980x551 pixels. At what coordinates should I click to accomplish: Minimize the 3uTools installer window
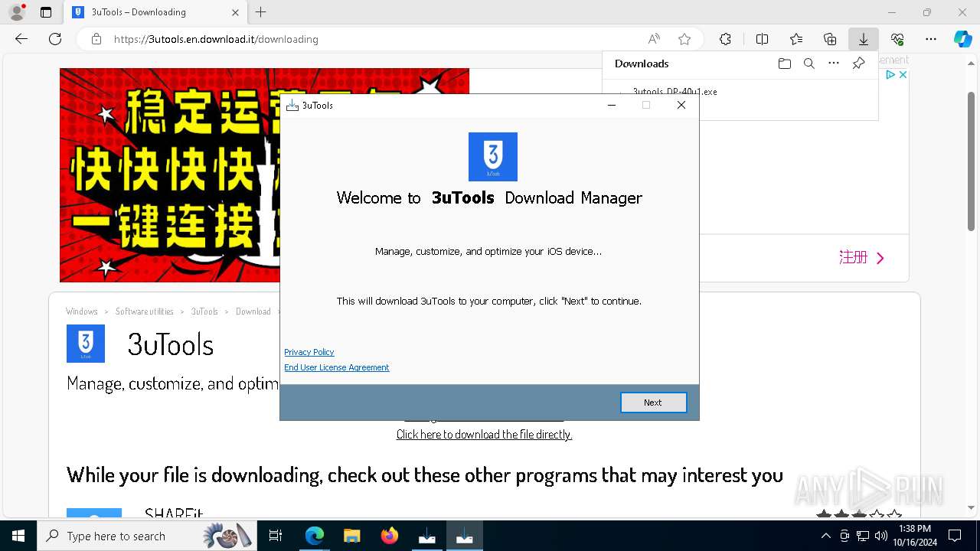click(612, 106)
